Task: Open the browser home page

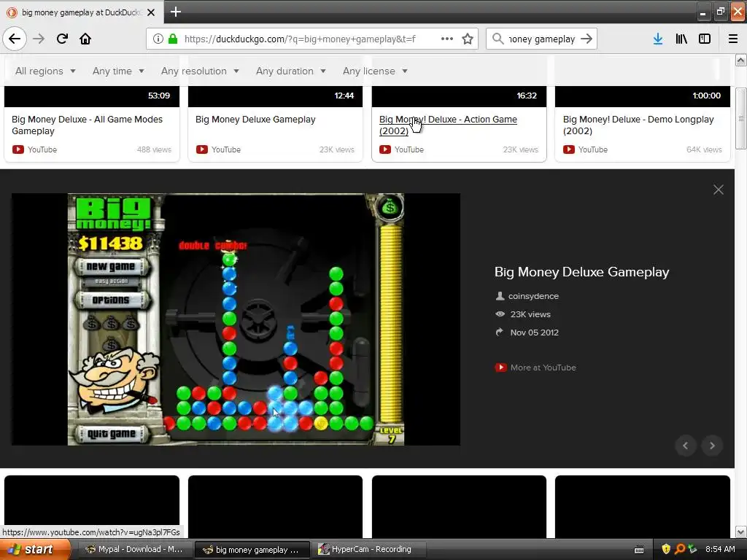Action: (x=85, y=39)
